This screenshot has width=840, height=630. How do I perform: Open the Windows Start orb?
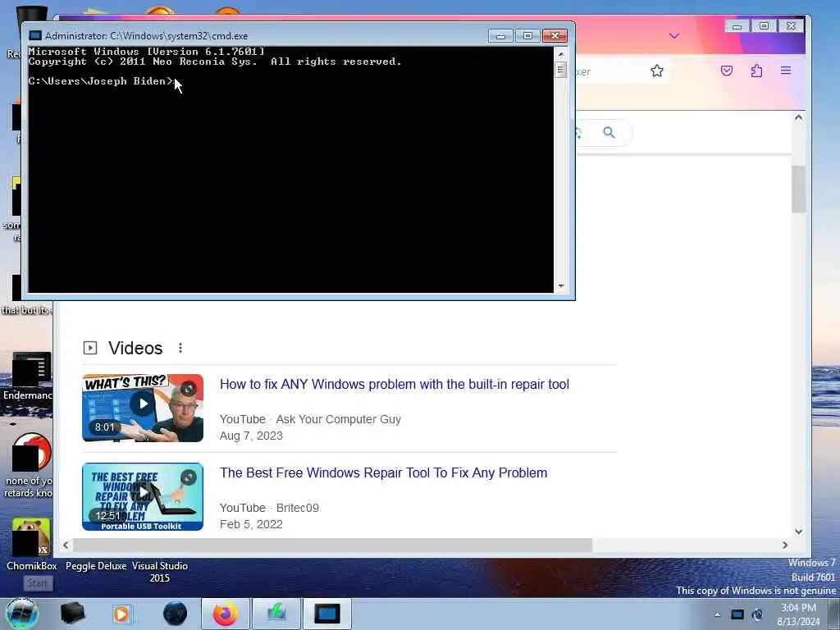click(x=22, y=614)
